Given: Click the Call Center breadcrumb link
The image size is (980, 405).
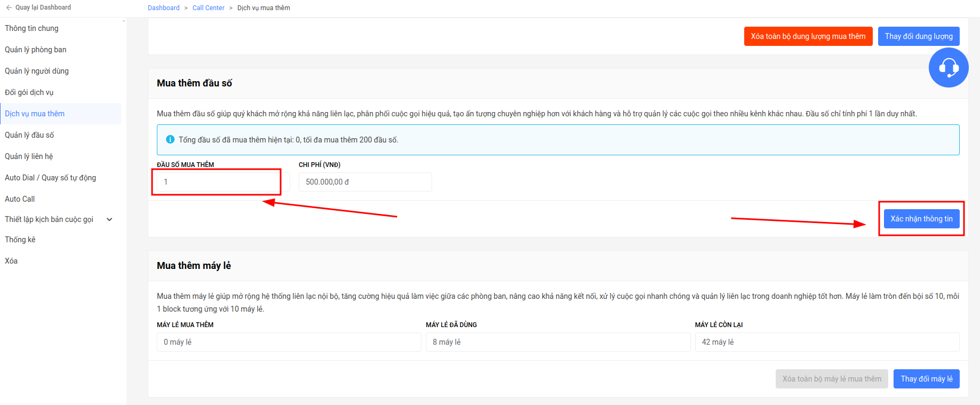Looking at the screenshot, I should pyautogui.click(x=209, y=8).
